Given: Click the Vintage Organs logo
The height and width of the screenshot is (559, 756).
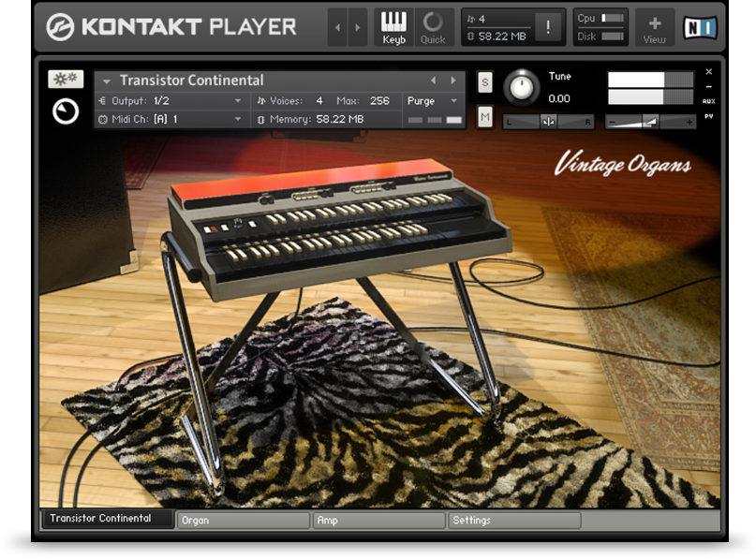Looking at the screenshot, I should tap(622, 164).
